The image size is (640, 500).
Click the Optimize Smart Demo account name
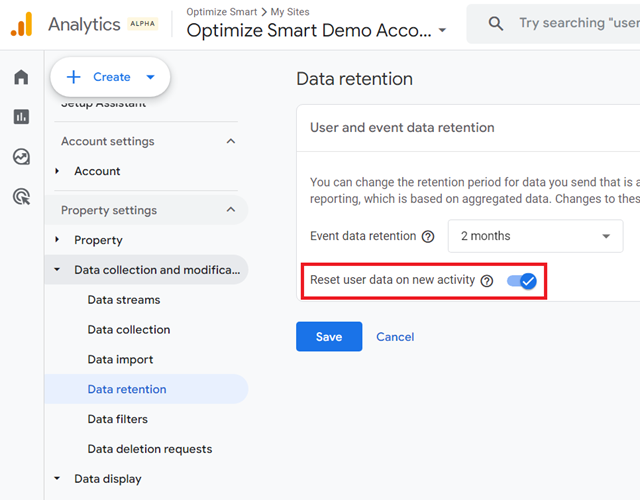point(309,30)
